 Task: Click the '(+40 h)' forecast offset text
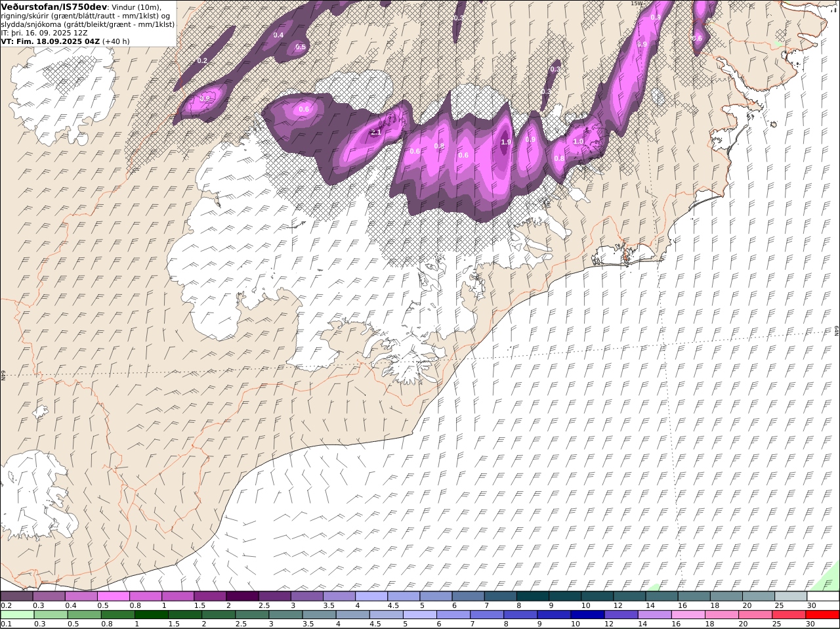pyautogui.click(x=116, y=41)
